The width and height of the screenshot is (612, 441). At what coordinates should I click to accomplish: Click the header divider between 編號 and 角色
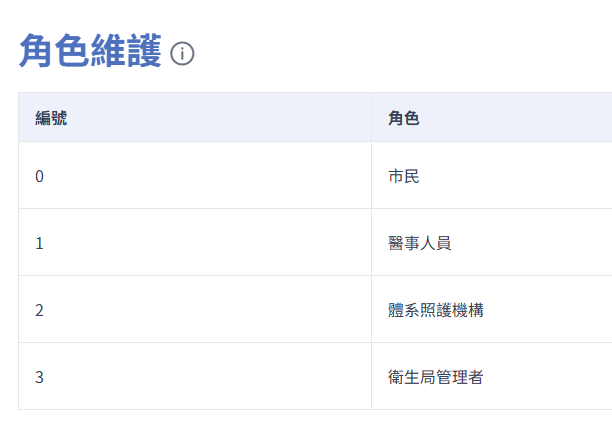click(371, 118)
